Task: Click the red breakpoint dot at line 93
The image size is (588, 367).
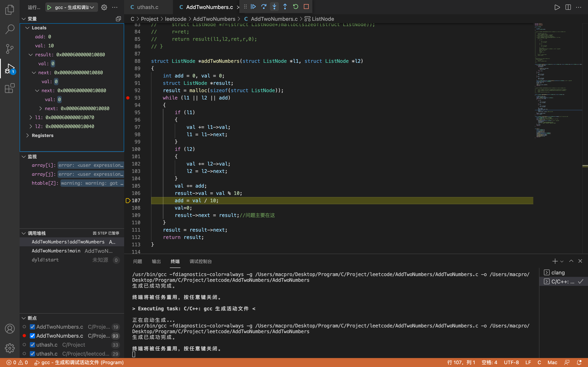Action: [128, 98]
